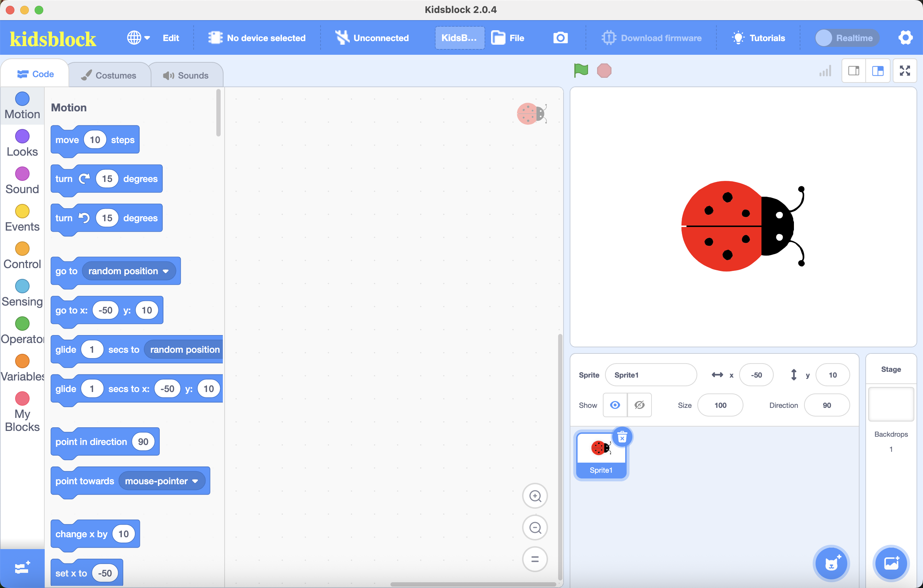Image resolution: width=923 pixels, height=588 pixels.
Task: Zoom in the code workspace
Action: tap(535, 496)
